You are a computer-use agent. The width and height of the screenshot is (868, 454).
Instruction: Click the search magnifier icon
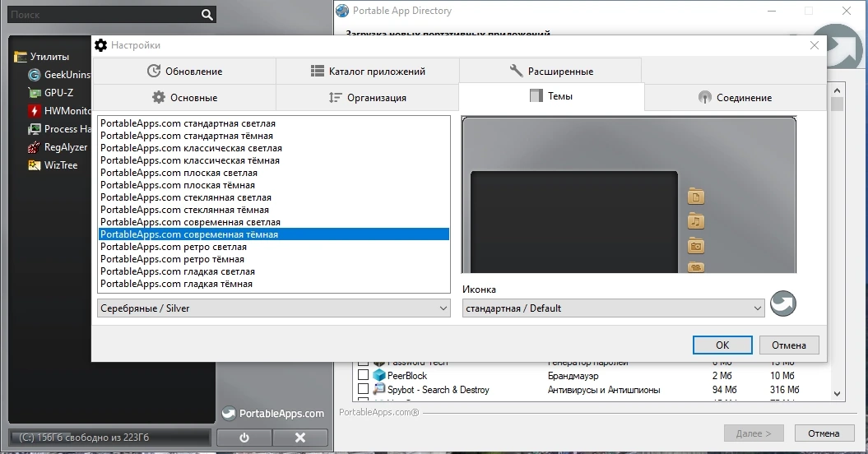pyautogui.click(x=207, y=15)
